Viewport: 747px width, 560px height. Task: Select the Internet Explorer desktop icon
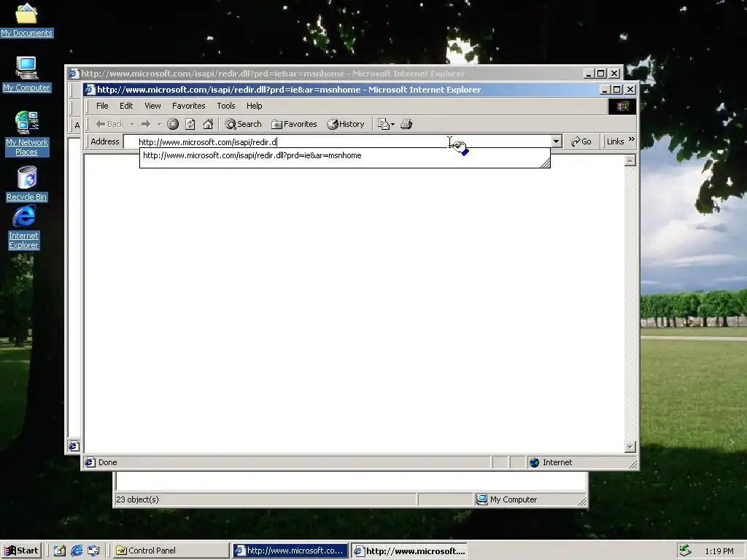(x=23, y=227)
